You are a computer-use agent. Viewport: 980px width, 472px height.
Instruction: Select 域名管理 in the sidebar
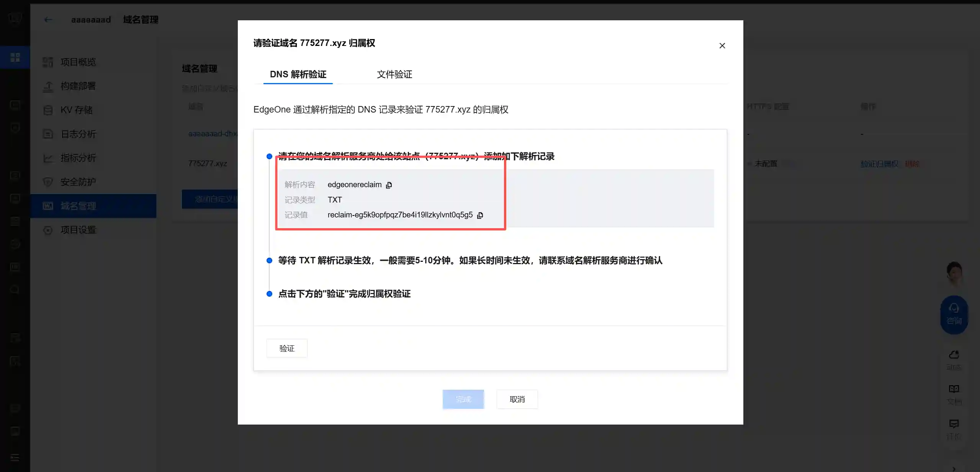[93, 206]
